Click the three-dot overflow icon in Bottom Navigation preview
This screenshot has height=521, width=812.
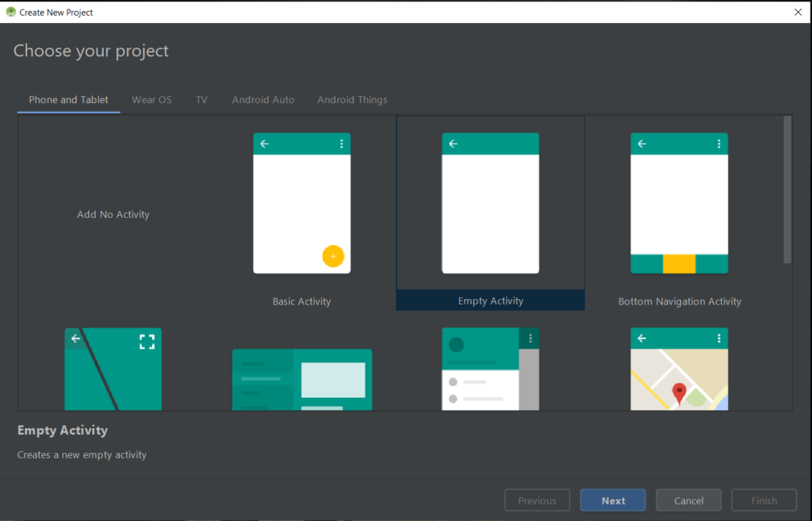click(x=718, y=144)
